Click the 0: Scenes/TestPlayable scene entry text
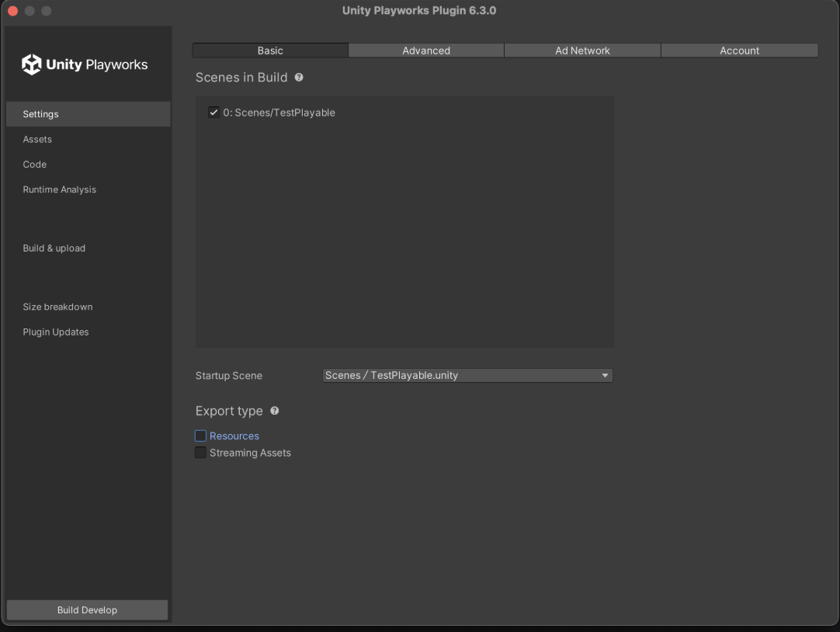840x632 pixels. [x=279, y=113]
